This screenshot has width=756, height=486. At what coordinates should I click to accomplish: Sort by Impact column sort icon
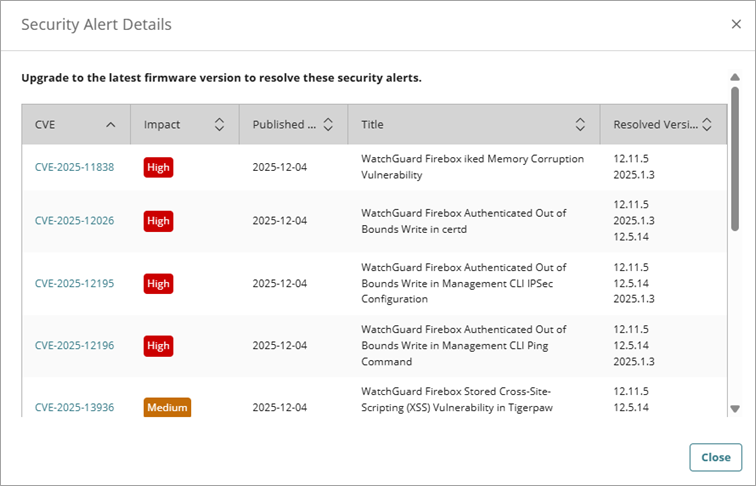(x=219, y=124)
